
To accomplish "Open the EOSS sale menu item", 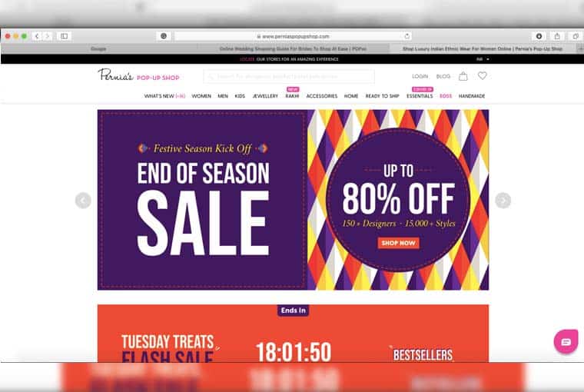I will coord(446,96).
